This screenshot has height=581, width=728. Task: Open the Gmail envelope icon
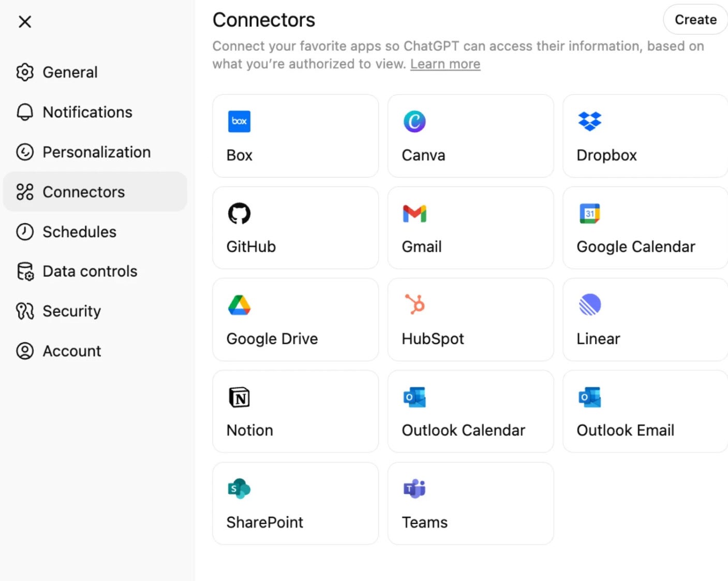tap(414, 213)
